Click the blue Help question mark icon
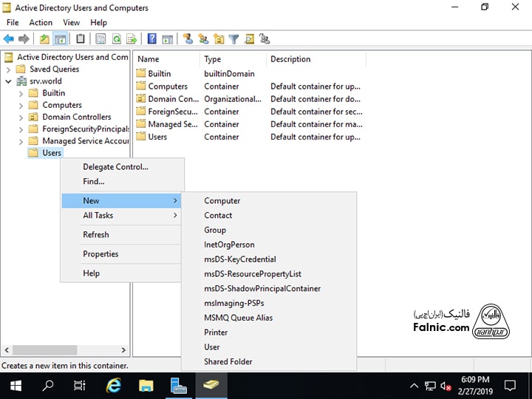Image resolution: width=532 pixels, height=399 pixels. (151, 38)
